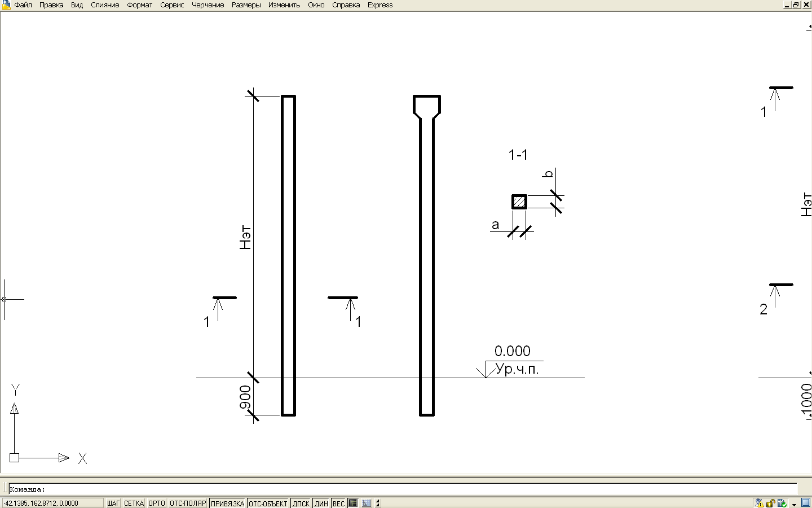Click the section mark numbered 2
The height and width of the screenshot is (508, 812).
764,309
